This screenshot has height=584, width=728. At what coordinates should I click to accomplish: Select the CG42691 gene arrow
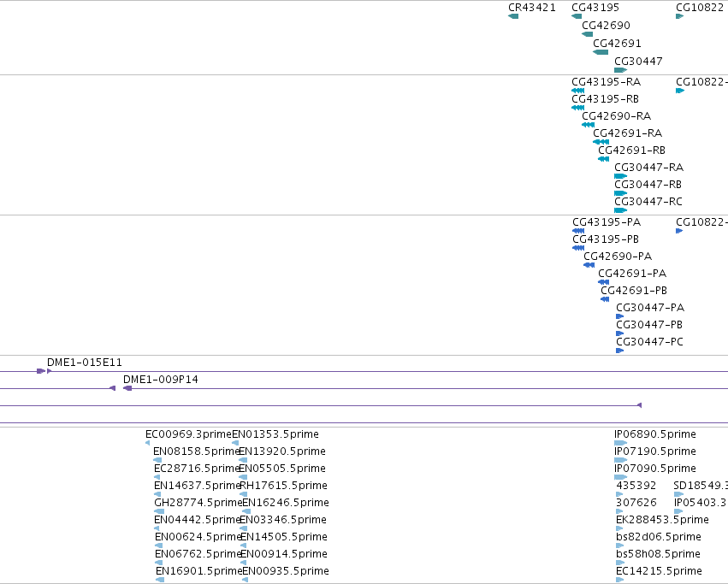coord(601,52)
